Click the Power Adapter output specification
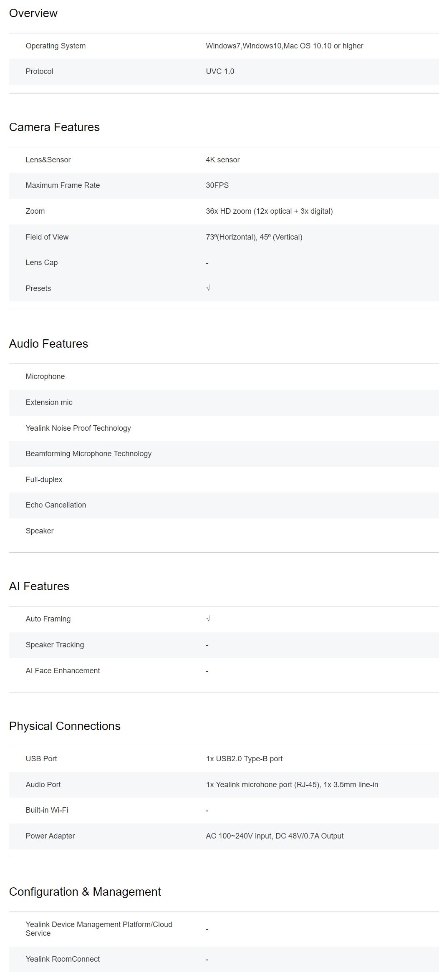 point(275,836)
